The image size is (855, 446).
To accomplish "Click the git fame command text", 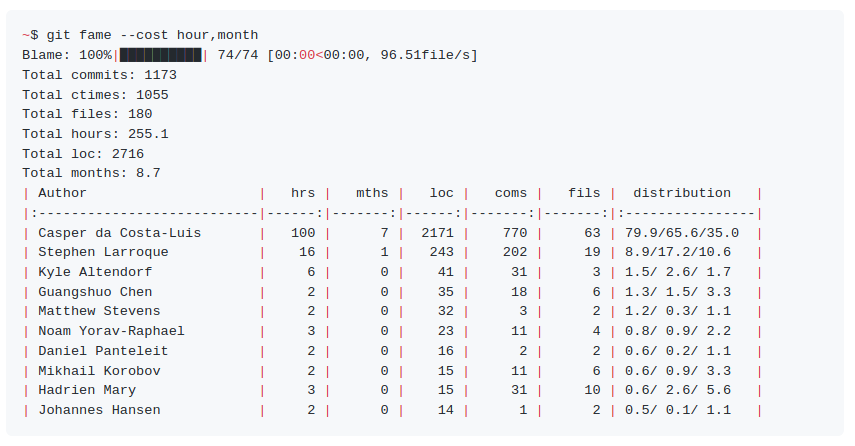I will [152, 35].
